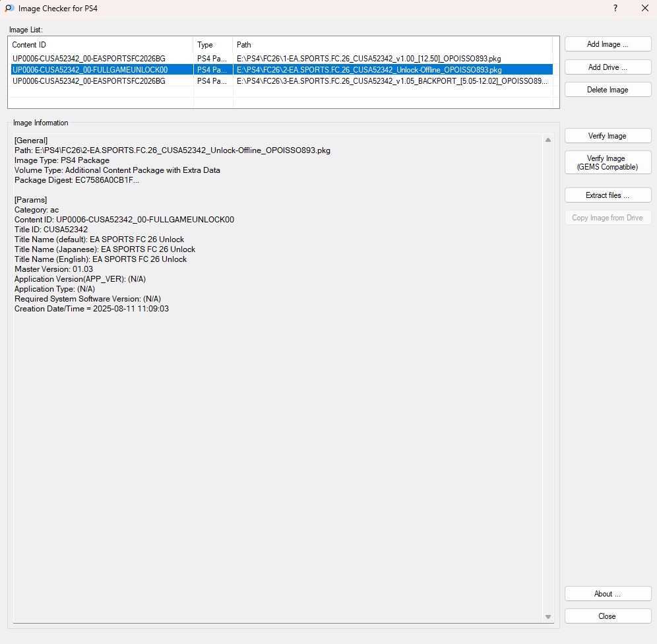Click inside the Image Information text area
The image size is (657, 644).
277,429
